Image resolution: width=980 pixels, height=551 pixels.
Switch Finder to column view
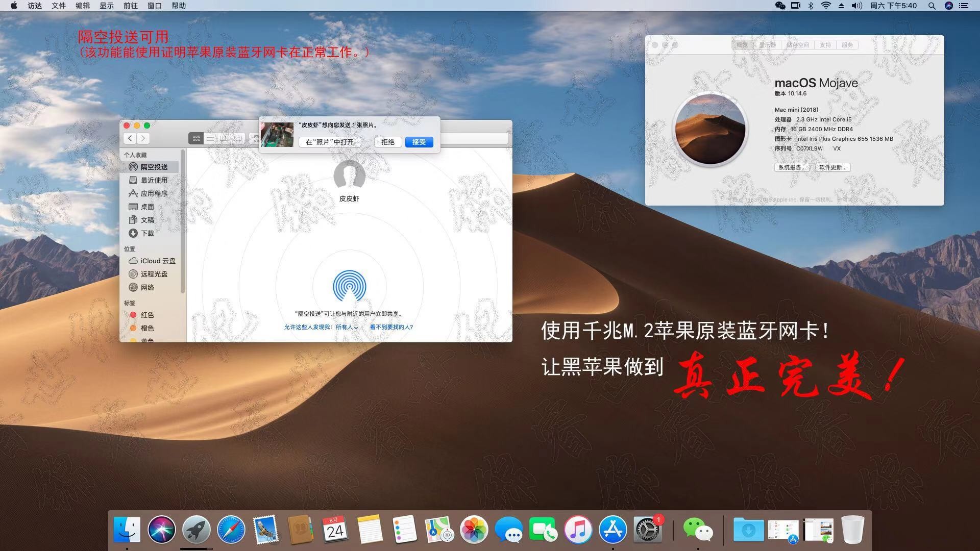tap(224, 138)
